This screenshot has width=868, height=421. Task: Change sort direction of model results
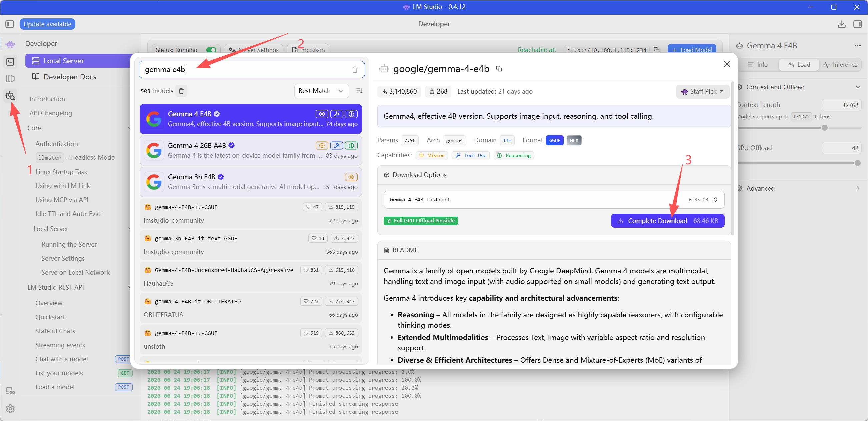coord(359,91)
